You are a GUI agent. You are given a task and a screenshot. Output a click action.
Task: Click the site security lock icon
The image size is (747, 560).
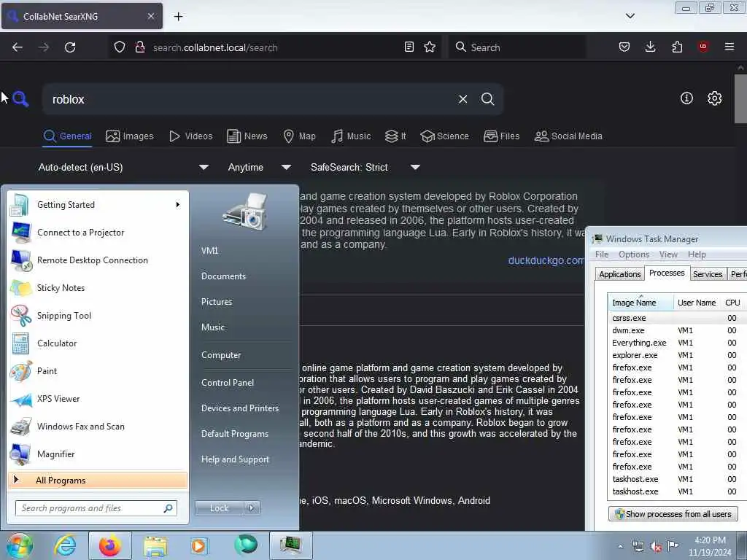[140, 47]
